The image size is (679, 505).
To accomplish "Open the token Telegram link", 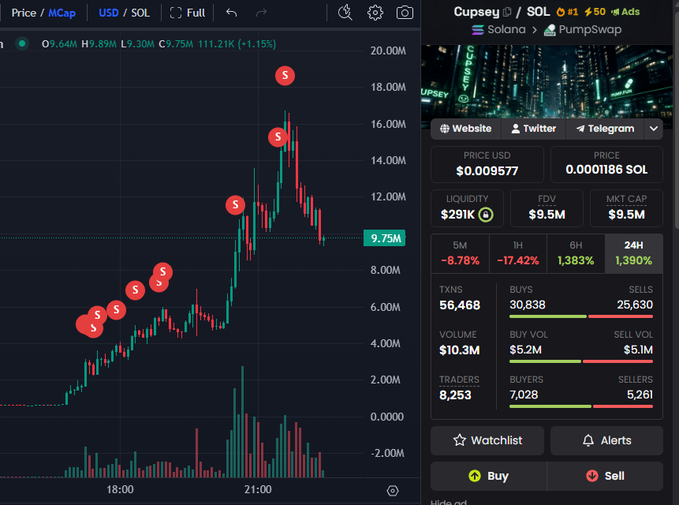I will (605, 129).
